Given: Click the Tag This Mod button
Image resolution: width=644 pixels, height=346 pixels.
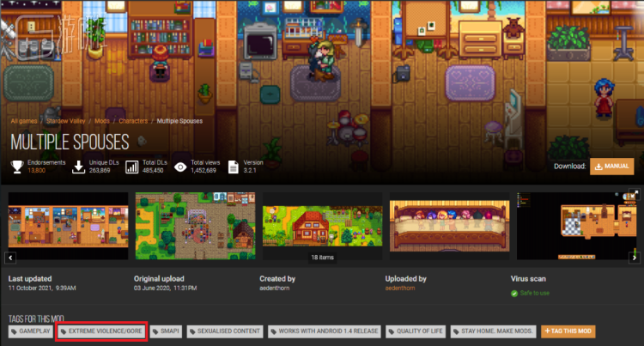Looking at the screenshot, I should 568,331.
